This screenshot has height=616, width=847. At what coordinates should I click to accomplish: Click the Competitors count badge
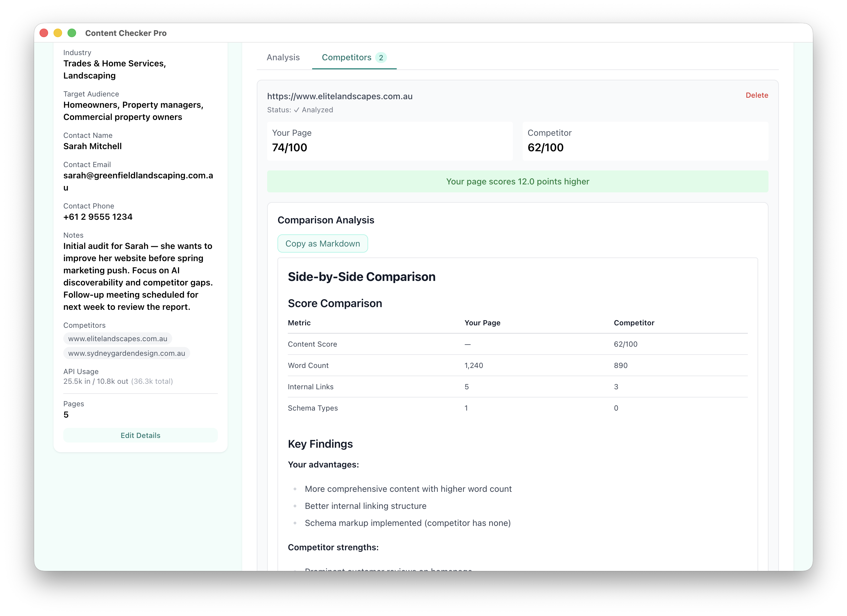pyautogui.click(x=381, y=58)
